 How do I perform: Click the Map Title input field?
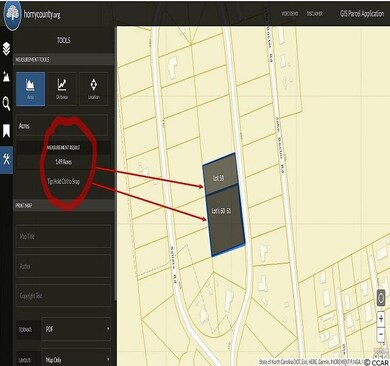(64, 236)
